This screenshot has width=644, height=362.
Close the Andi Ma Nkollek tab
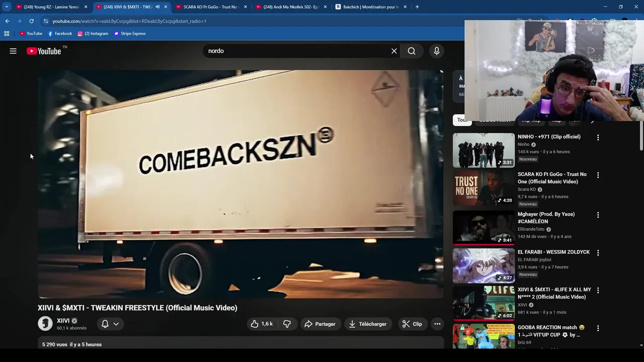tap(325, 7)
